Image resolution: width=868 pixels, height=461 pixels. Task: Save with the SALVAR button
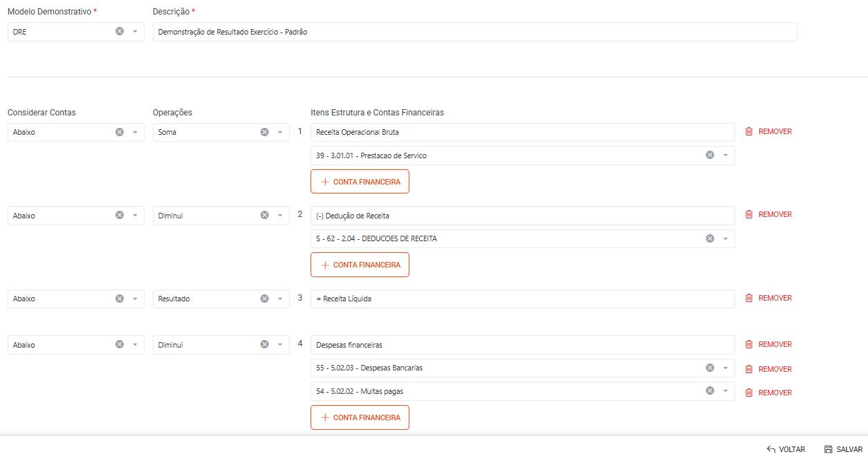tap(843, 449)
